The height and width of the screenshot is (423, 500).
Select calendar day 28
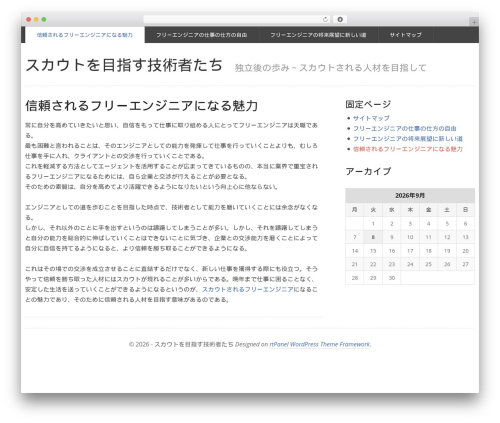click(355, 278)
